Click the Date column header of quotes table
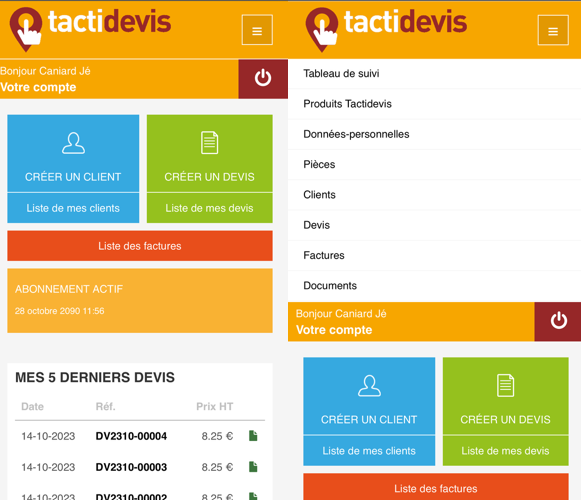The height and width of the screenshot is (500, 581). coord(33,407)
